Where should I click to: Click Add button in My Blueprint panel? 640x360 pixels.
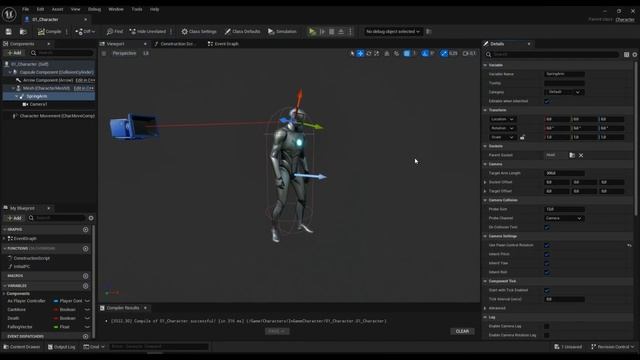coord(14,218)
